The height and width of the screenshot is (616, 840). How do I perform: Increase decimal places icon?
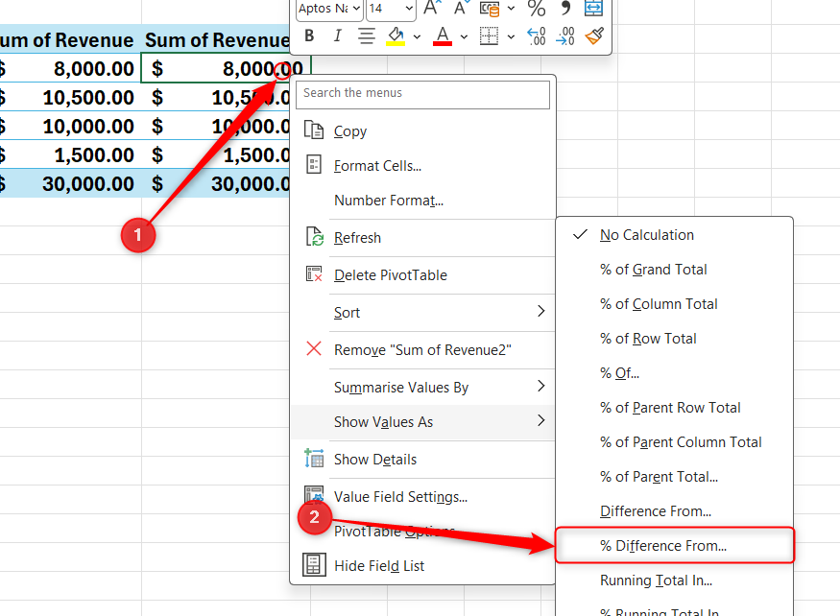click(x=537, y=36)
